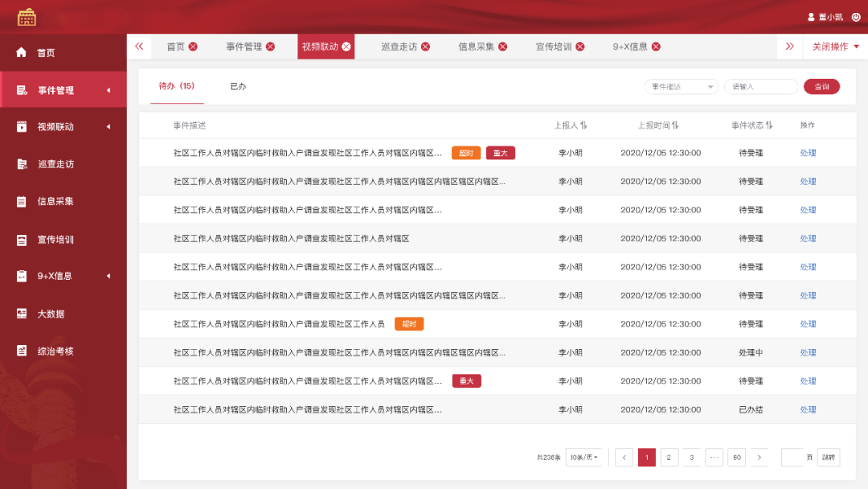The height and width of the screenshot is (489, 868).
Task: Change the 10条/页 page size
Action: coord(583,458)
